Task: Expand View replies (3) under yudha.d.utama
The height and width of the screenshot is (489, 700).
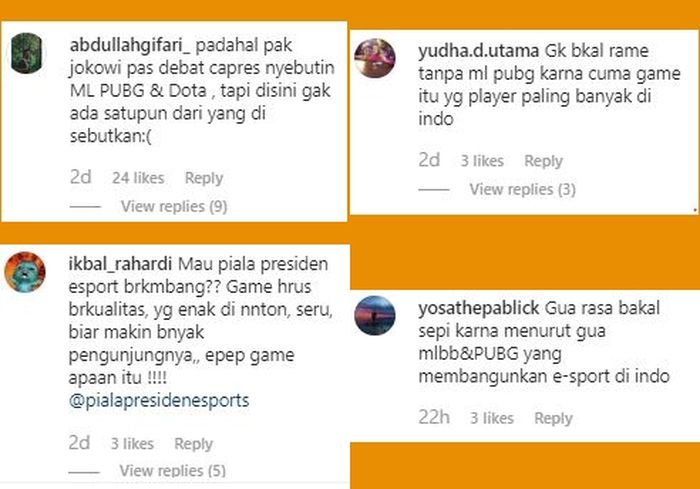Action: coord(523,189)
